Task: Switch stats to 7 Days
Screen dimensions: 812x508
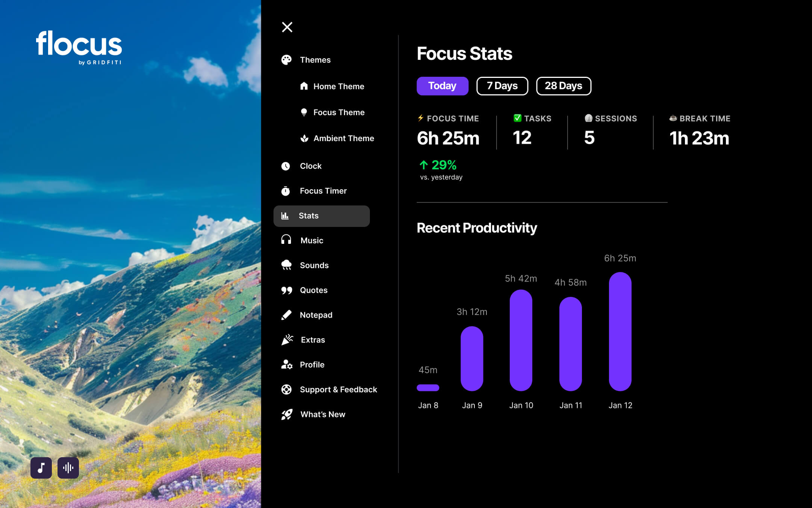Action: pos(502,86)
